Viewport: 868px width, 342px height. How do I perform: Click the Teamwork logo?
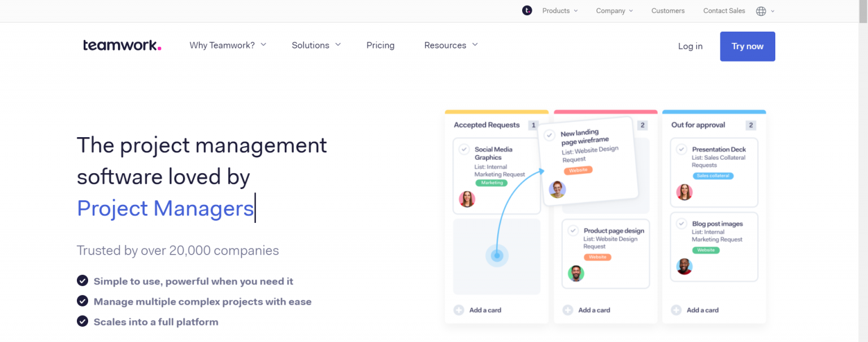(121, 45)
